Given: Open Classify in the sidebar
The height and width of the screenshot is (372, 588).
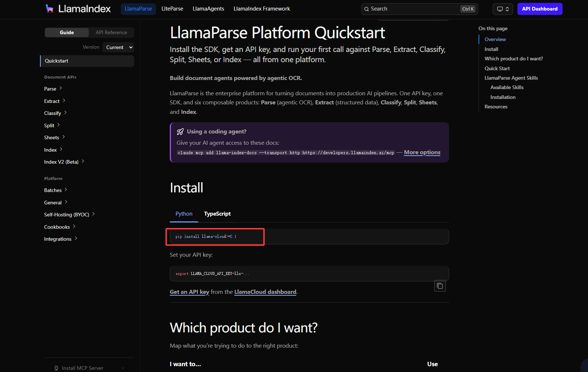Looking at the screenshot, I should coord(52,113).
